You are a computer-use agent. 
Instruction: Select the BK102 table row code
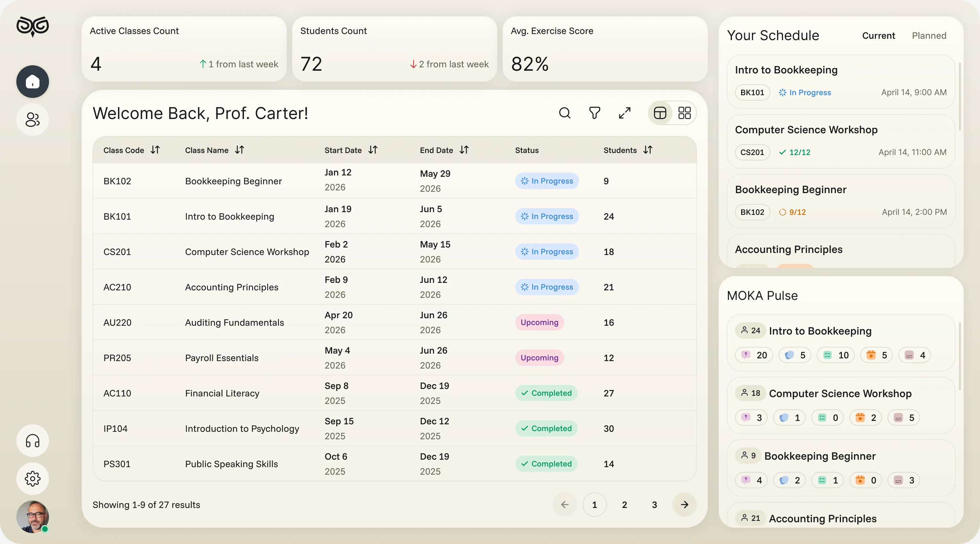(x=117, y=181)
